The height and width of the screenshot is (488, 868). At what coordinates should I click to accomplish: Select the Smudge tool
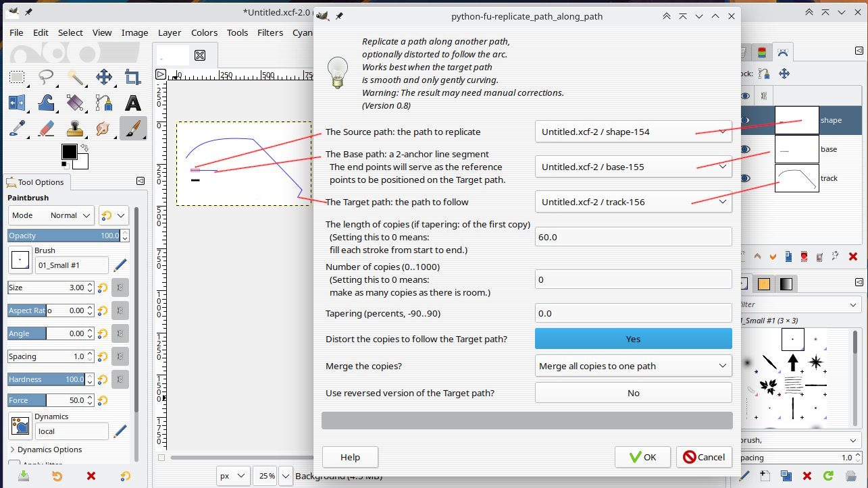tap(104, 128)
